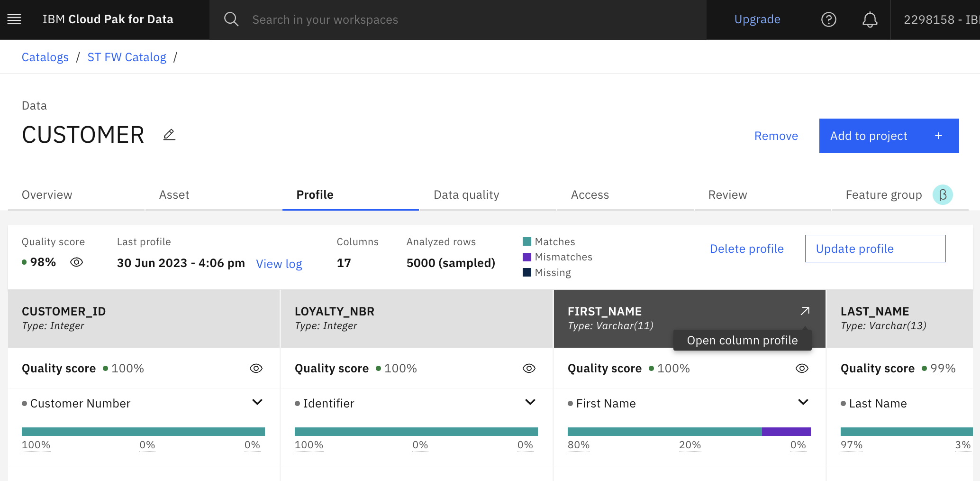Open the notifications bell

click(x=870, y=19)
